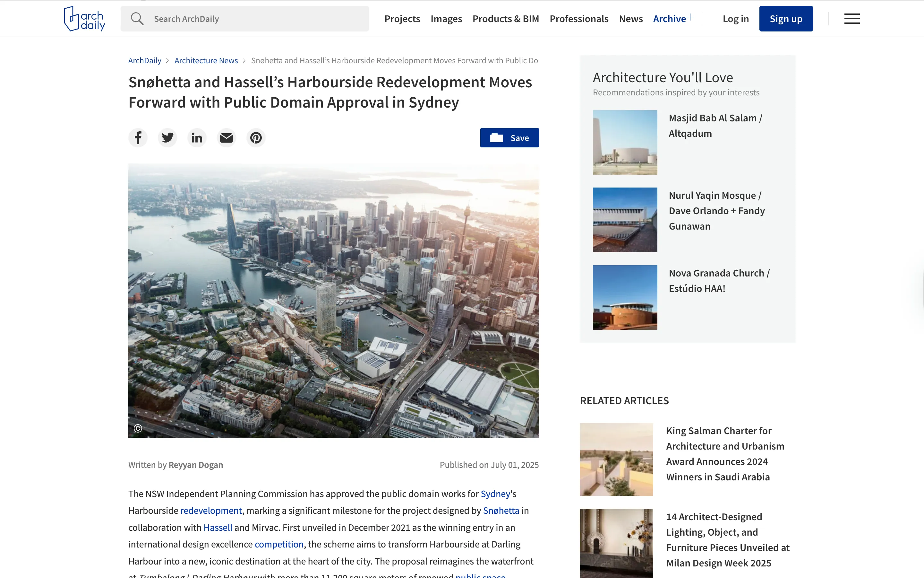Click 'Architecture You'll Love' heading
Screen dimensions: 924x578
pyautogui.click(x=663, y=78)
